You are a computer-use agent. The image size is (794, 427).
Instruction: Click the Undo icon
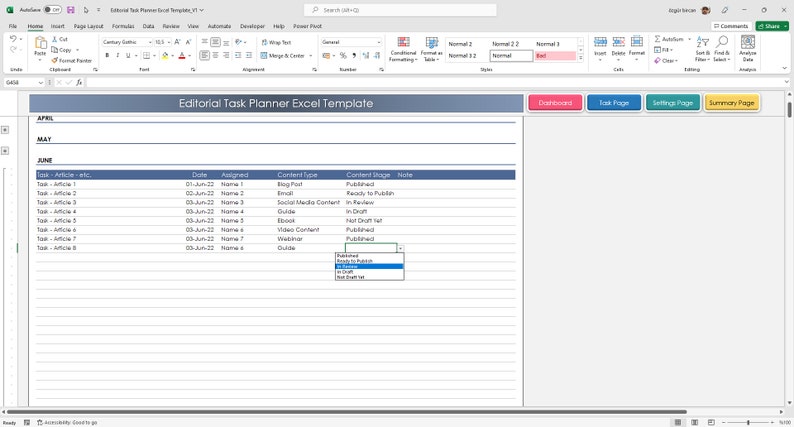tap(13, 38)
